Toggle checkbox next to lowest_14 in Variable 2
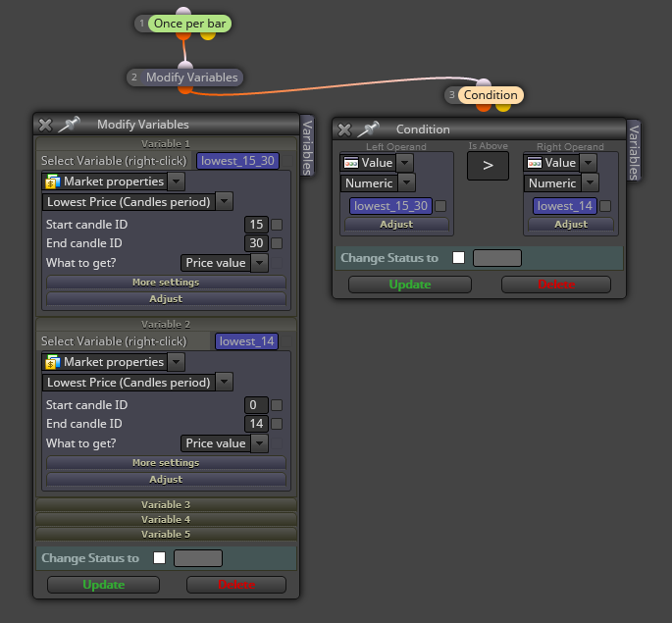The width and height of the screenshot is (672, 623). 286,341
